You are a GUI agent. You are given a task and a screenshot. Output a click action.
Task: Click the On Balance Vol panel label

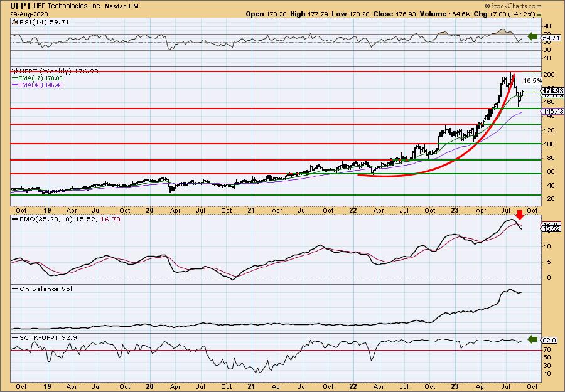42,289
